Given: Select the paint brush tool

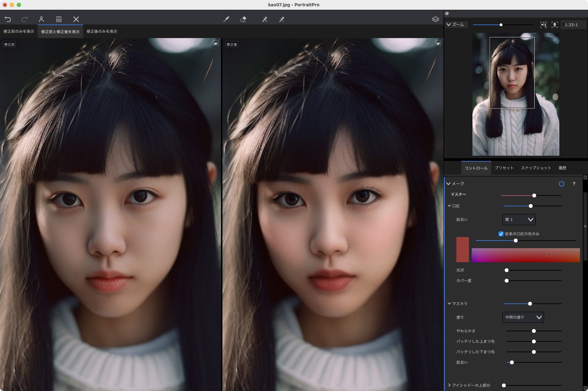Looking at the screenshot, I should click(226, 20).
